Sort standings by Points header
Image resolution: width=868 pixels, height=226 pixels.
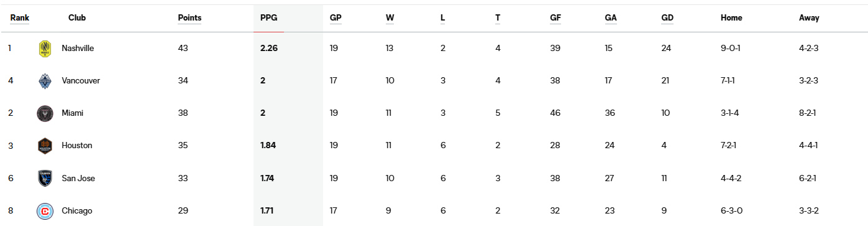pyautogui.click(x=190, y=18)
